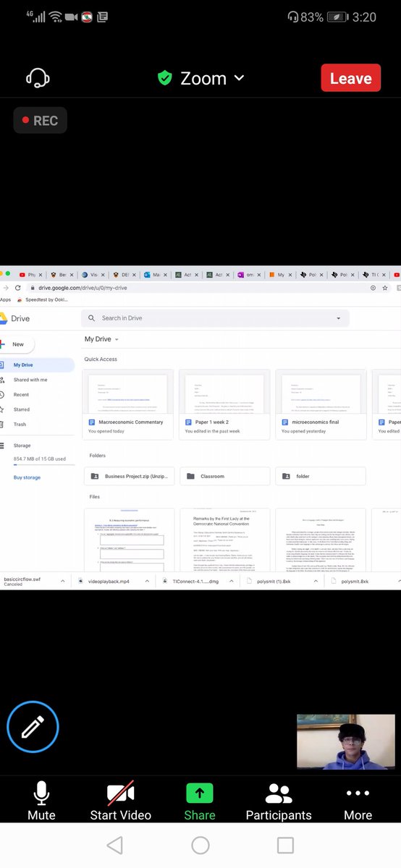Switch to the Vis browser tab

point(93,275)
